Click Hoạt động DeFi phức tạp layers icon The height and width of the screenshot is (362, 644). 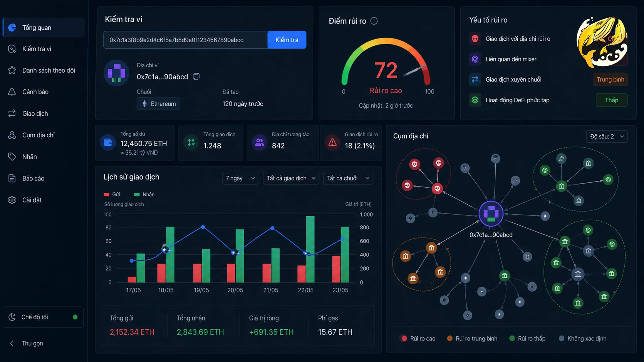click(x=475, y=100)
